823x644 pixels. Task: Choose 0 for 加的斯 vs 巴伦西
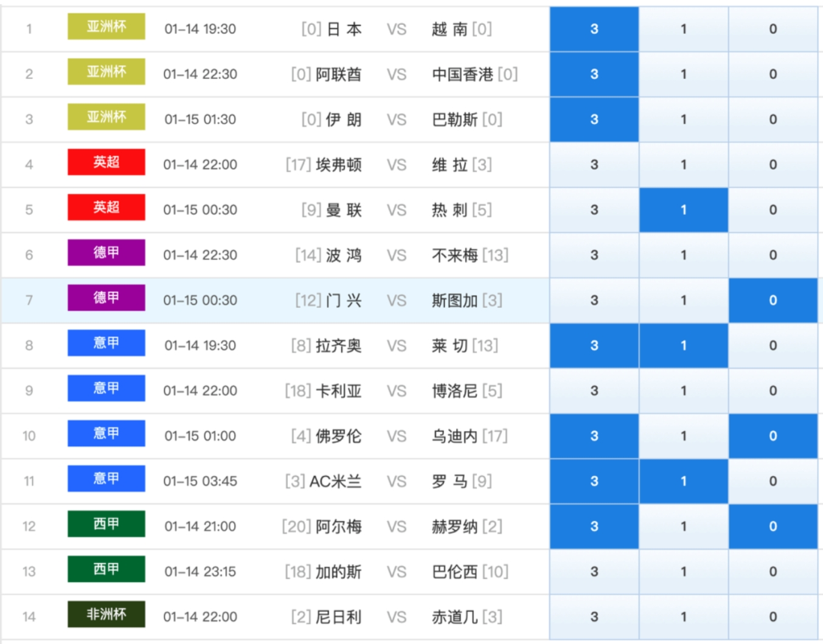[x=773, y=572]
